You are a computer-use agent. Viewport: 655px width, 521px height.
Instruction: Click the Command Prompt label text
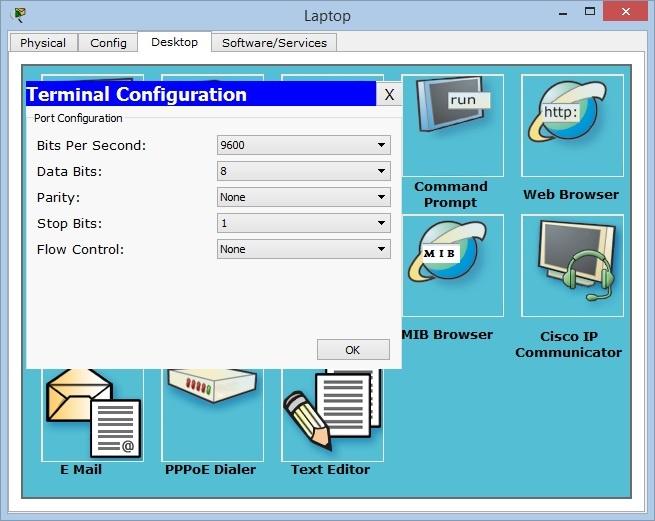click(x=451, y=194)
